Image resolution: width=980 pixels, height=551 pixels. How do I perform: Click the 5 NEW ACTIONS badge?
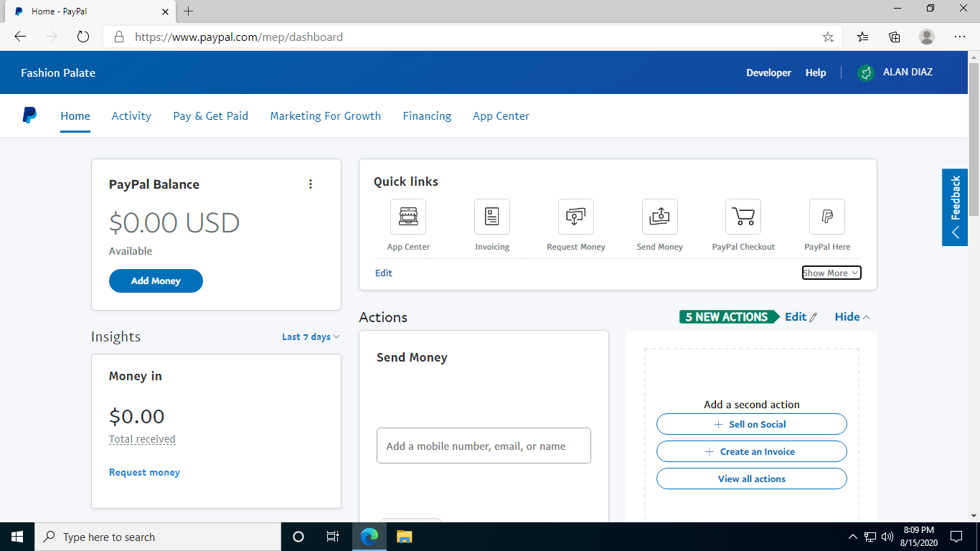pyautogui.click(x=729, y=317)
